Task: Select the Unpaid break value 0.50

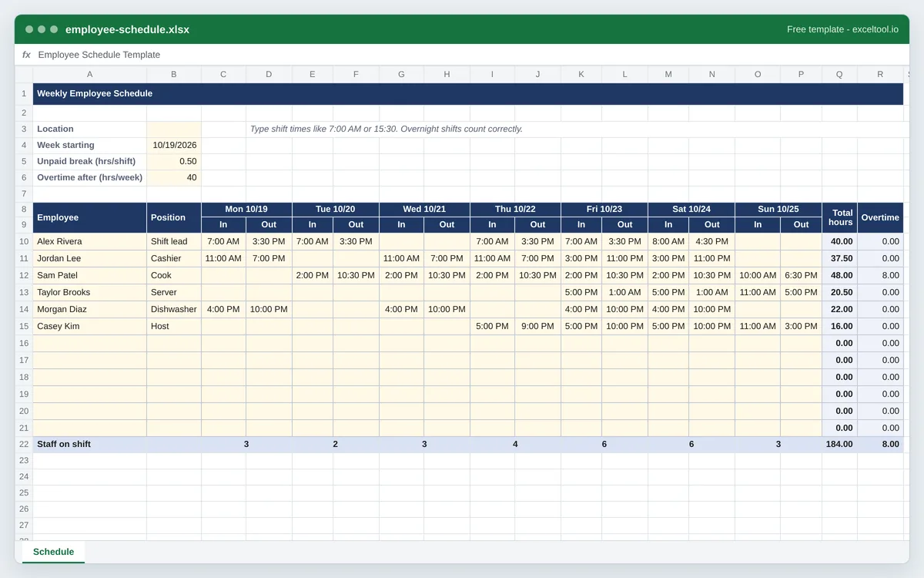Action: (x=174, y=161)
